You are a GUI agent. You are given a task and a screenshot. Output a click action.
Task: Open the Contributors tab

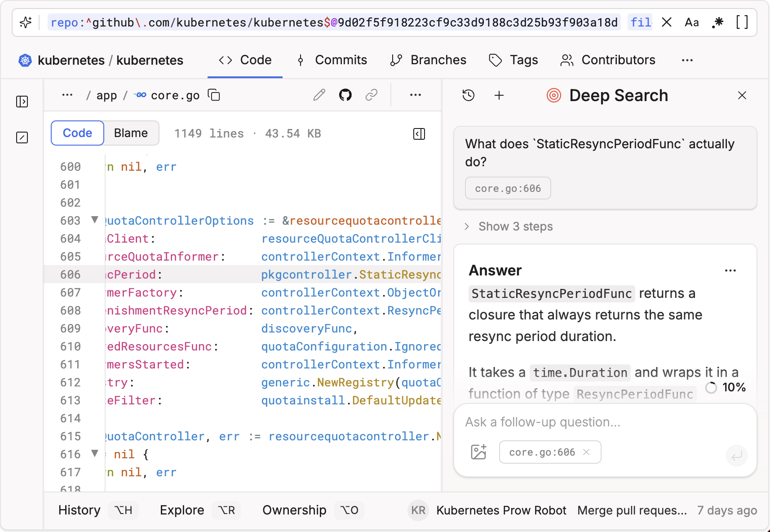coord(608,60)
